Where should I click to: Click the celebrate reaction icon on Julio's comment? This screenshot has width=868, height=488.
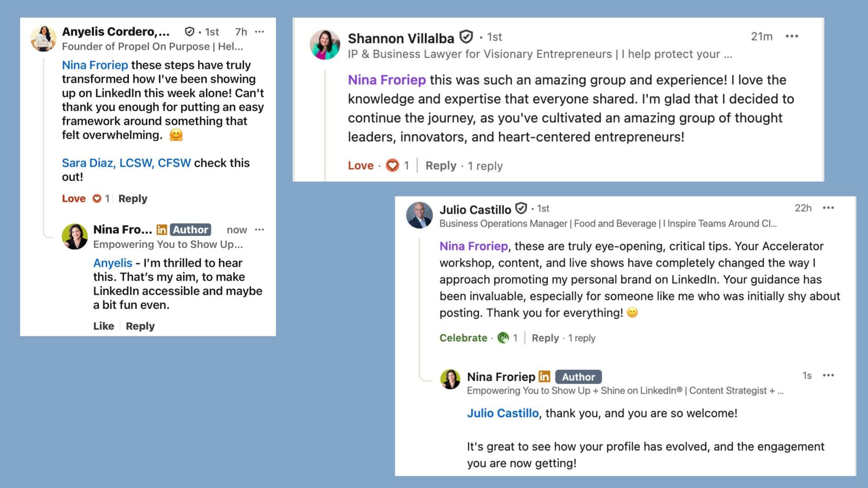pos(503,338)
